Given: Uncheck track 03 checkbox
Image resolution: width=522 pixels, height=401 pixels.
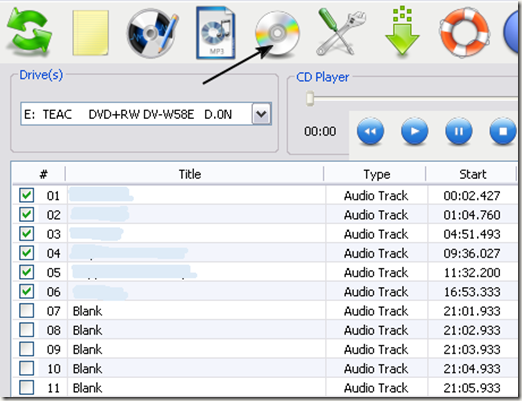Looking at the screenshot, I should point(26,234).
